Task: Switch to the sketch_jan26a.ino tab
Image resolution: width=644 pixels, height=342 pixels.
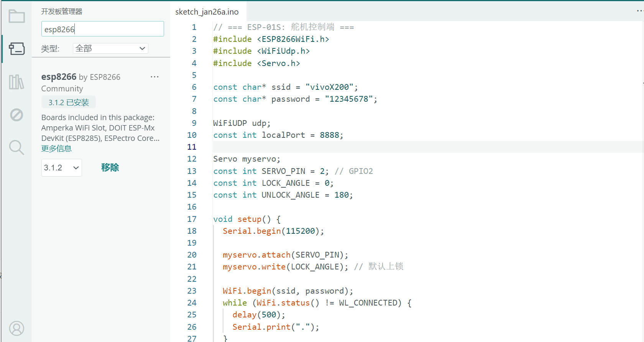Action: coord(207,12)
